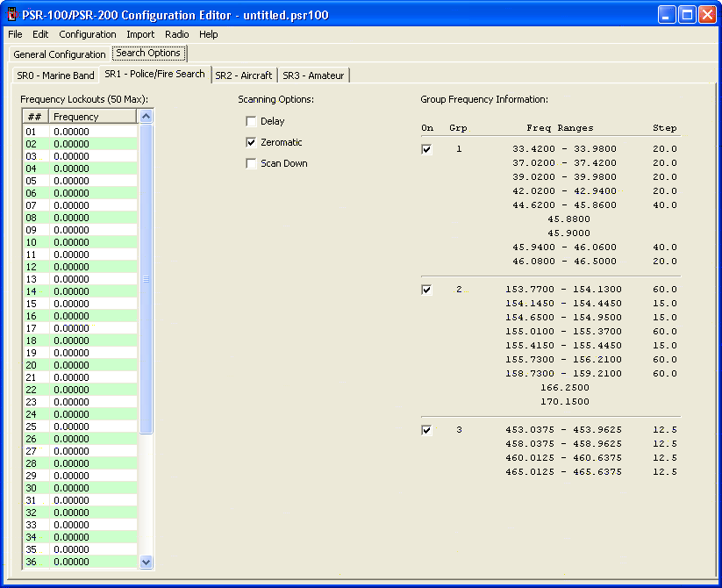Viewport: 722px width, 588px height.
Task: Switch to General Configuration tab
Action: point(60,54)
